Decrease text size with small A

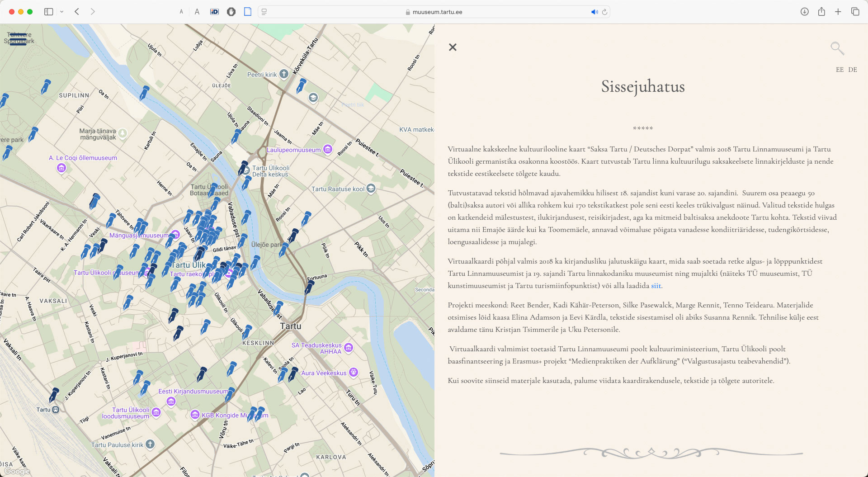pos(181,12)
